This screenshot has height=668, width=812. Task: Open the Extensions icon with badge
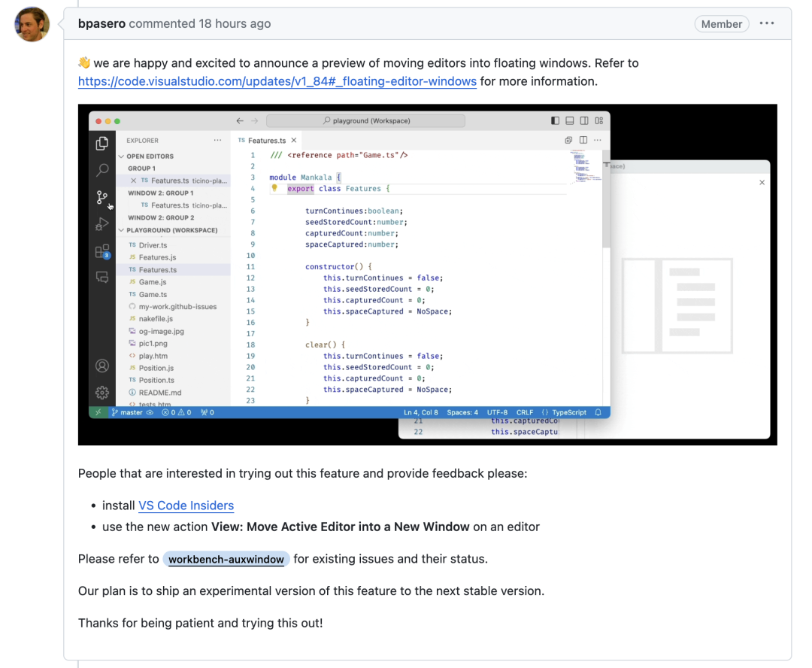pos(102,251)
